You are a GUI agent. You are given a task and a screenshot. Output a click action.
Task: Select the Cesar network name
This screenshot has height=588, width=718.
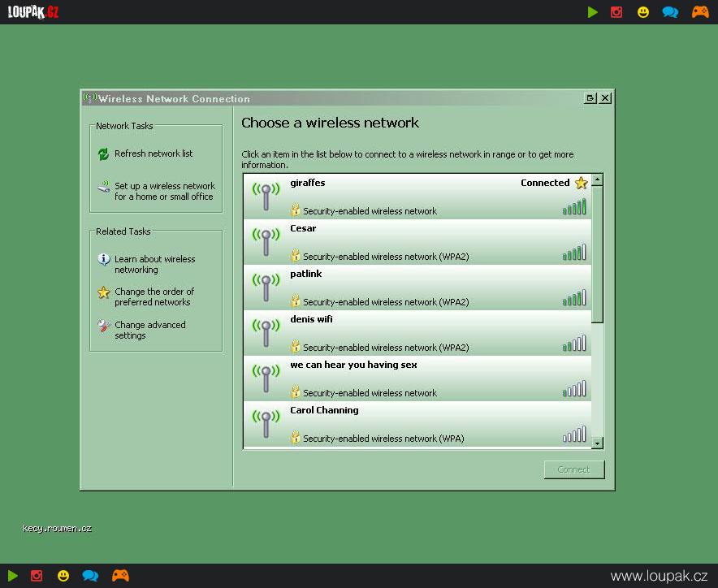click(303, 228)
